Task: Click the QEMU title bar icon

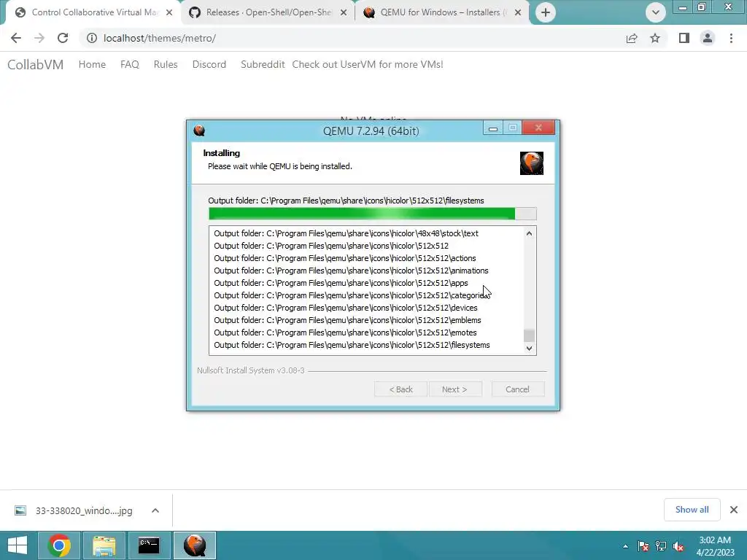Action: click(x=199, y=131)
